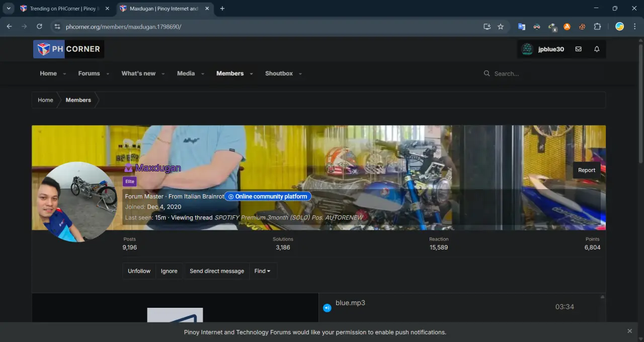This screenshot has width=644, height=342.
Task: Open the Members nav item
Action: 230,73
